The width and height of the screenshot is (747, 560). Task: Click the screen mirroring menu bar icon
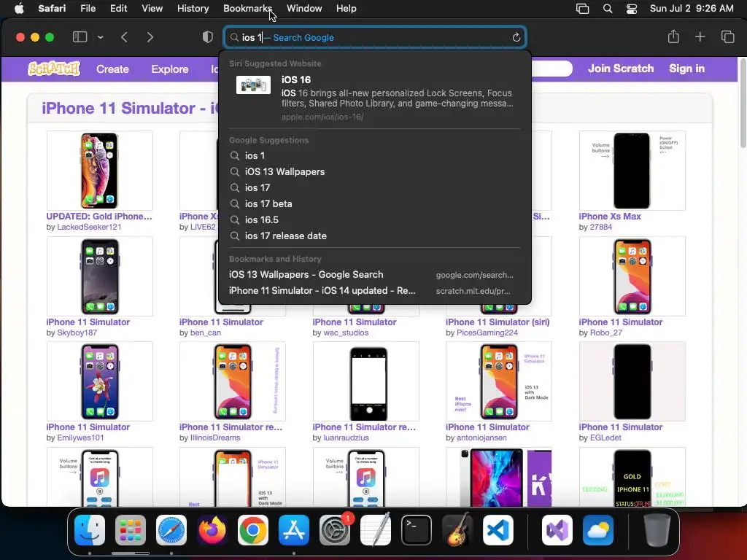tap(582, 9)
